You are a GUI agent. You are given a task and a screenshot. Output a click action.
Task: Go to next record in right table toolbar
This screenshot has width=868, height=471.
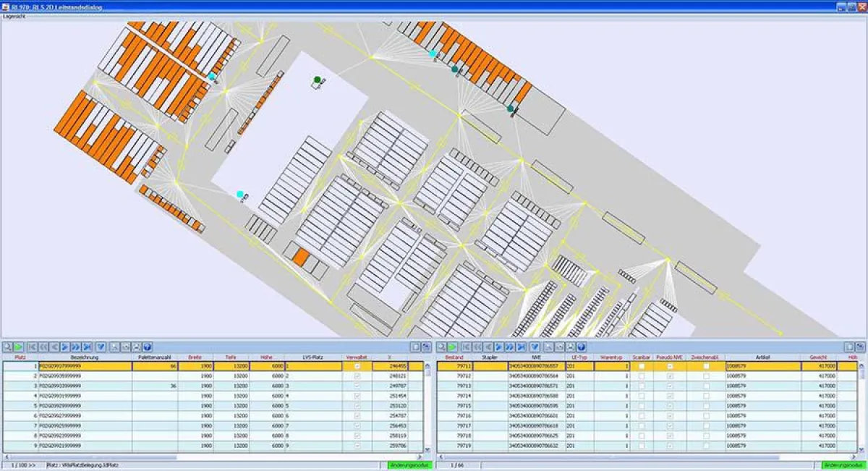point(498,348)
